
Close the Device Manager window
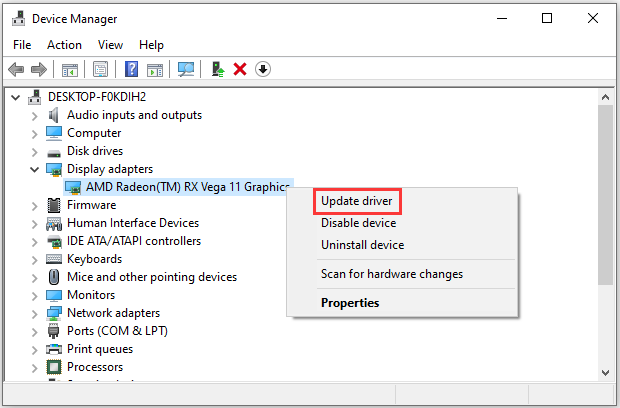593,19
